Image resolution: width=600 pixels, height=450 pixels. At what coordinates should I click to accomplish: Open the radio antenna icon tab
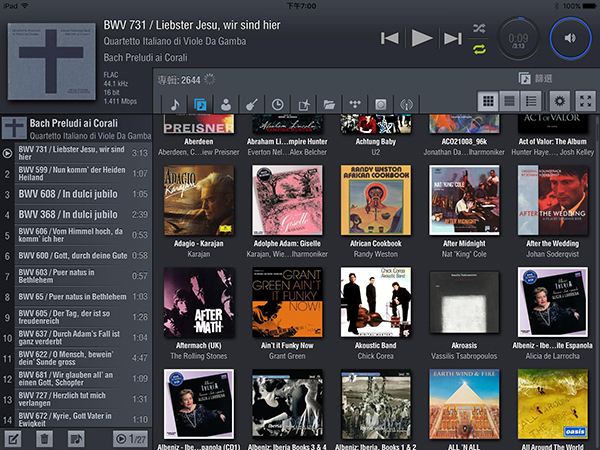pyautogui.click(x=406, y=104)
